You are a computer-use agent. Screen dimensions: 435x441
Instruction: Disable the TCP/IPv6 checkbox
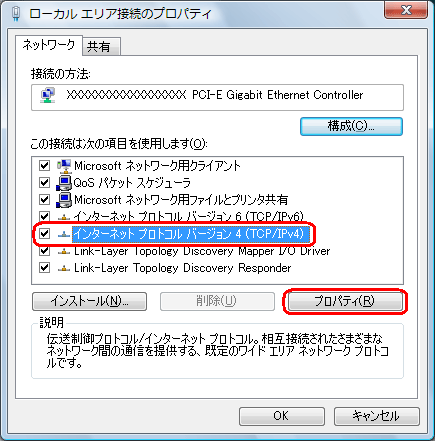tap(44, 217)
